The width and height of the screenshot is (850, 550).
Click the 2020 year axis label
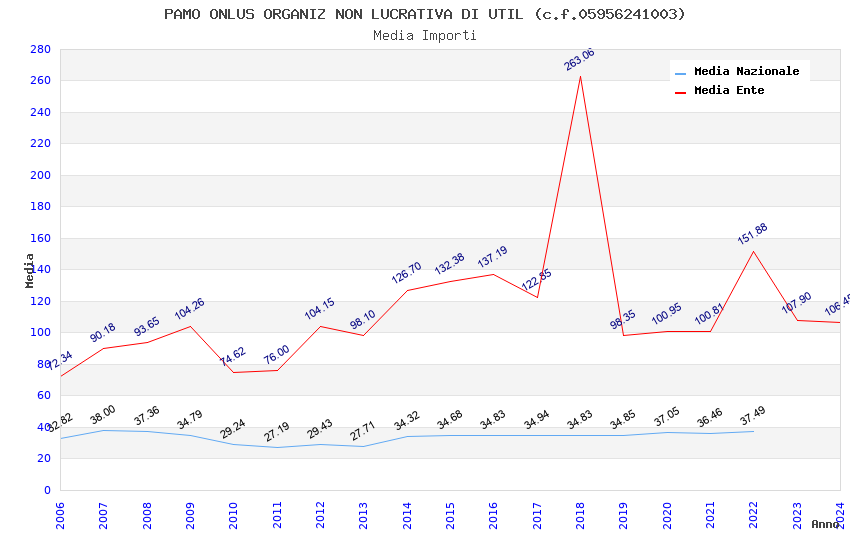(667, 515)
